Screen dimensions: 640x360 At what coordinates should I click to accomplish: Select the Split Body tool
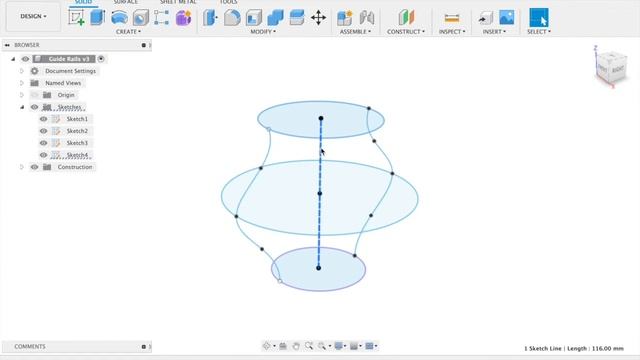[x=297, y=18]
